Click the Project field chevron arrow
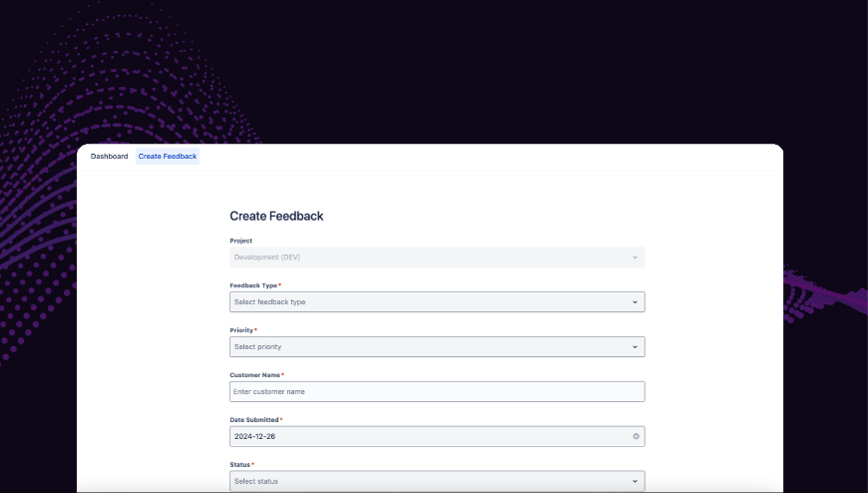Viewport: 868px width, 493px height. coord(635,257)
